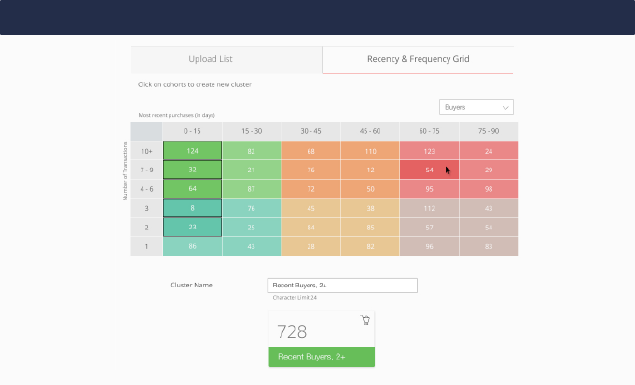635x385 pixels.
Task: Select the Recency & Frequency Grid tab
Action: (418, 60)
